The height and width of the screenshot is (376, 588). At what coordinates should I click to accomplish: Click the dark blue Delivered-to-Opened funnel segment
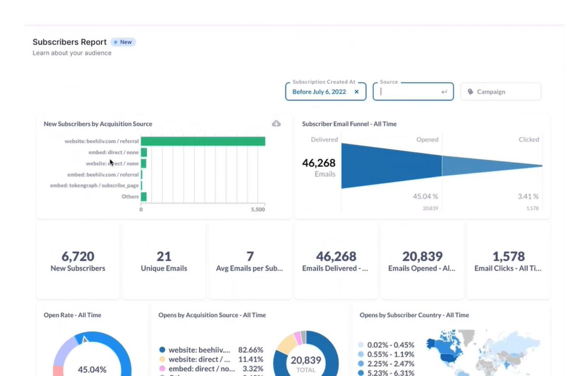[391, 166]
